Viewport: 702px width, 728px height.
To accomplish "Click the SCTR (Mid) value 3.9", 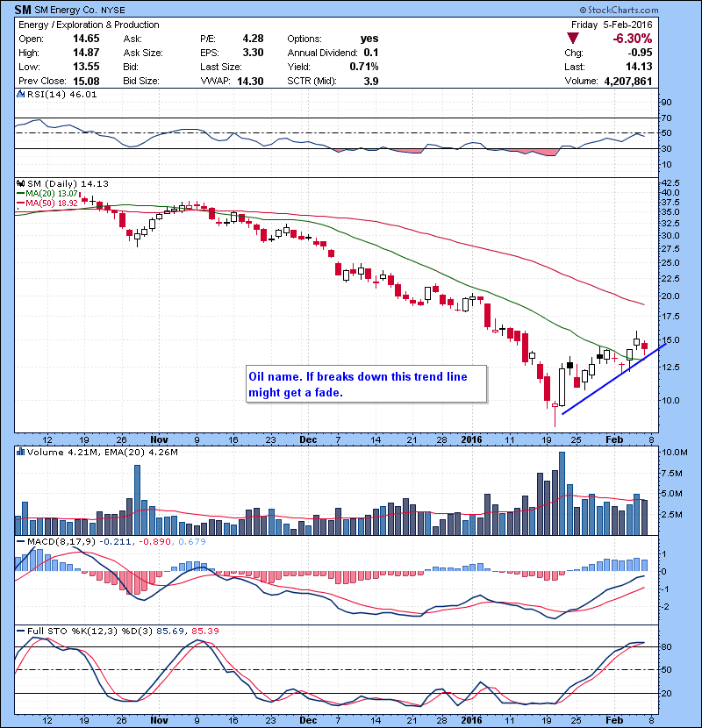I will [371, 81].
